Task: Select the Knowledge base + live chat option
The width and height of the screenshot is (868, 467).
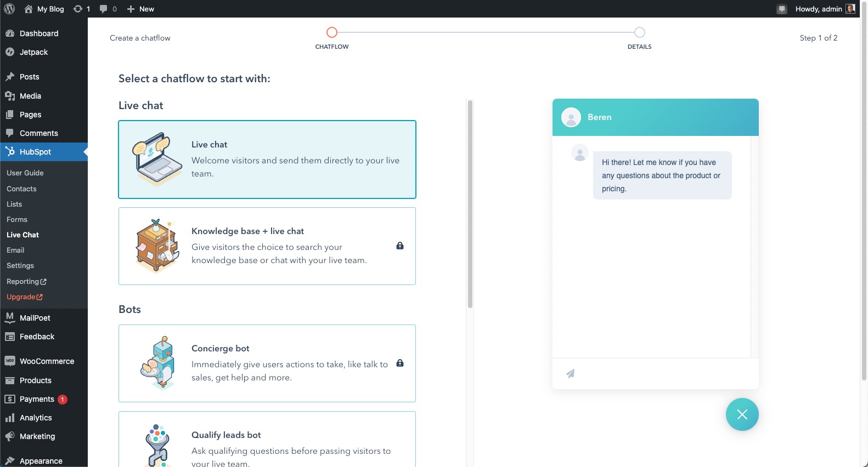Action: [267, 246]
